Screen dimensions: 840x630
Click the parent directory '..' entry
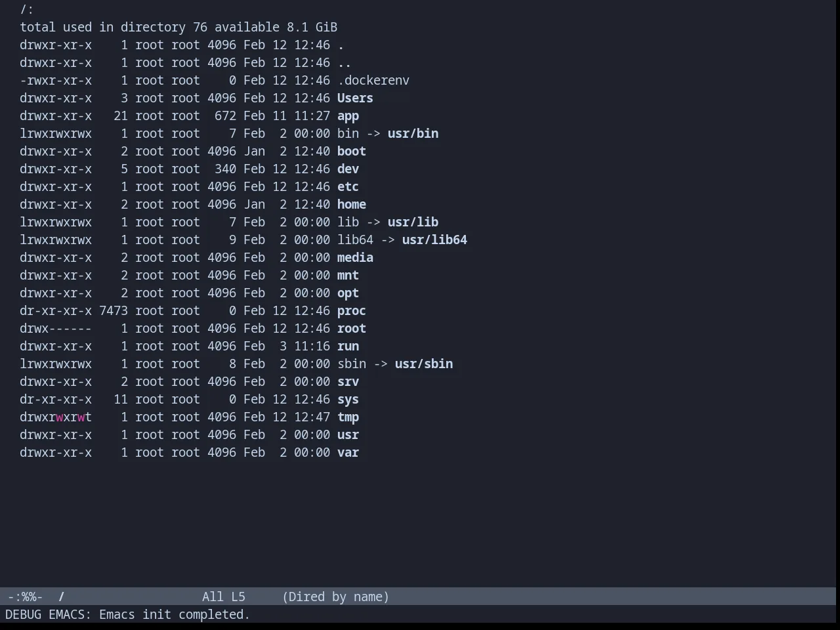(345, 62)
